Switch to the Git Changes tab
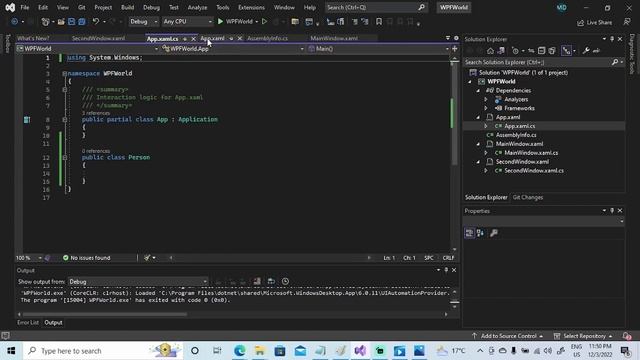The width and height of the screenshot is (640, 360). tap(527, 198)
